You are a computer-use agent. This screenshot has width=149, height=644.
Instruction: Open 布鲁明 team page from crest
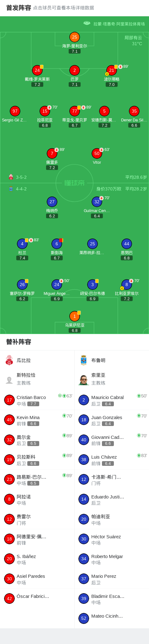(84, 360)
